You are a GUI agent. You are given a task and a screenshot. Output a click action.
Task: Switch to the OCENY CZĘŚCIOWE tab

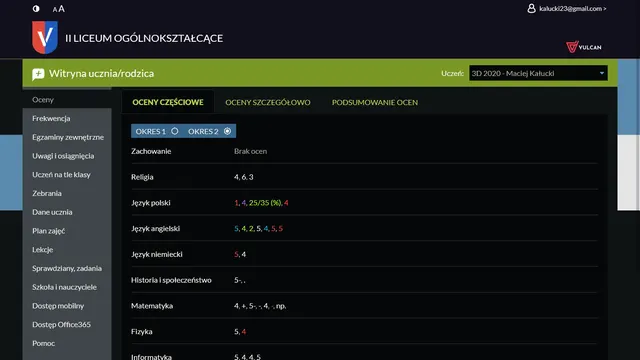click(168, 102)
